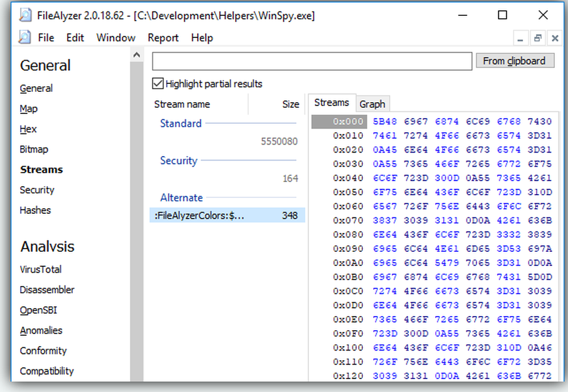568x392 pixels.
Task: Open Compatibility analysis page
Action: click(x=47, y=371)
